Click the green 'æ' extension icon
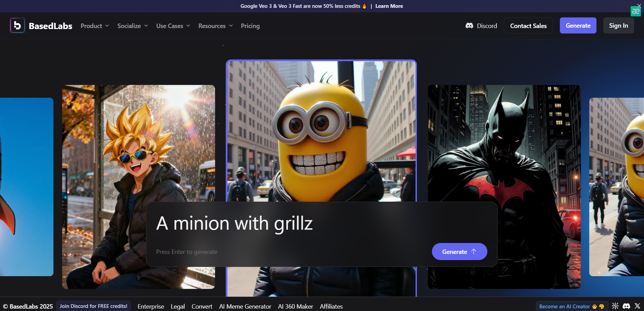The image size is (644, 311). (x=635, y=11)
